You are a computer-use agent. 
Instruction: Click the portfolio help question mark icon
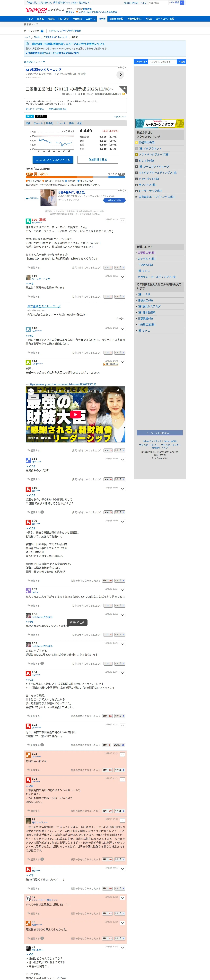[42, 31]
